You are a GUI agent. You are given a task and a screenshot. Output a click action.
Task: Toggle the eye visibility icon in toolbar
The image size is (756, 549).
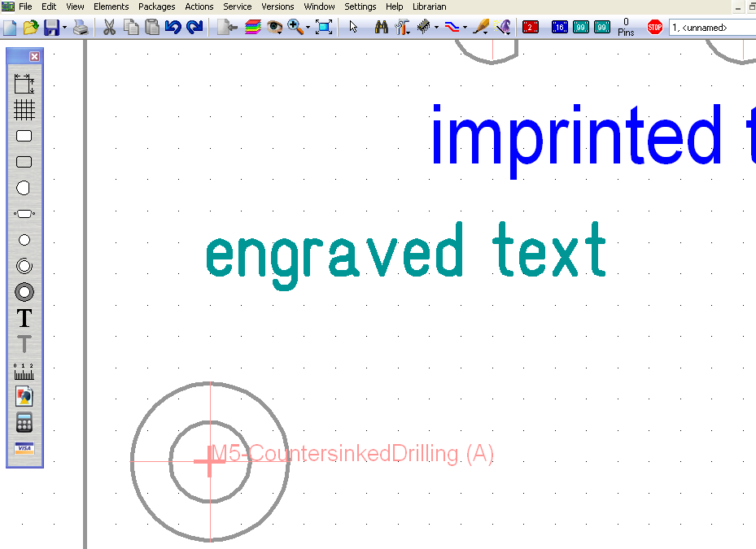(274, 27)
